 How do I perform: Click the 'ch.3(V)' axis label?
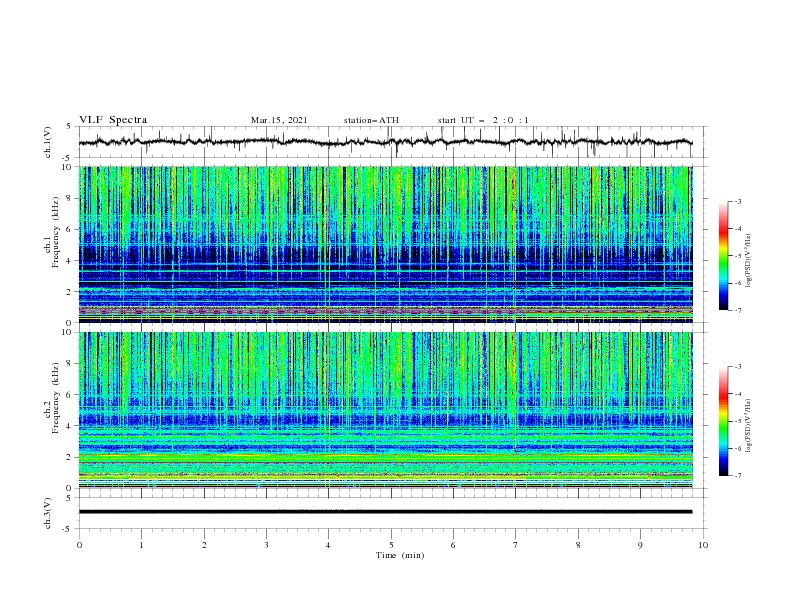[x=48, y=514]
